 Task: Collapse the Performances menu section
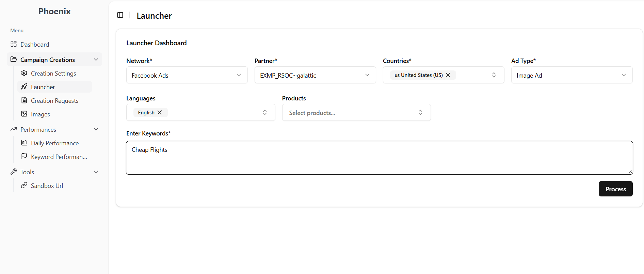coord(96,129)
